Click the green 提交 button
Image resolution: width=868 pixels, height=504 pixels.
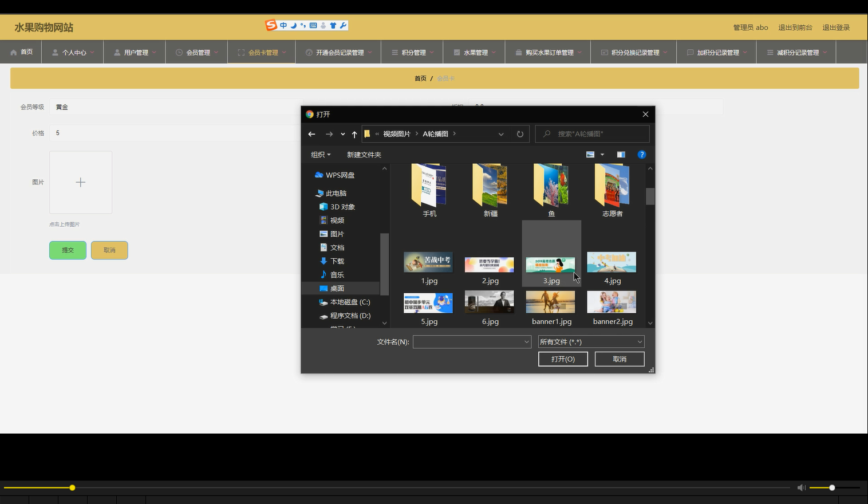[68, 250]
